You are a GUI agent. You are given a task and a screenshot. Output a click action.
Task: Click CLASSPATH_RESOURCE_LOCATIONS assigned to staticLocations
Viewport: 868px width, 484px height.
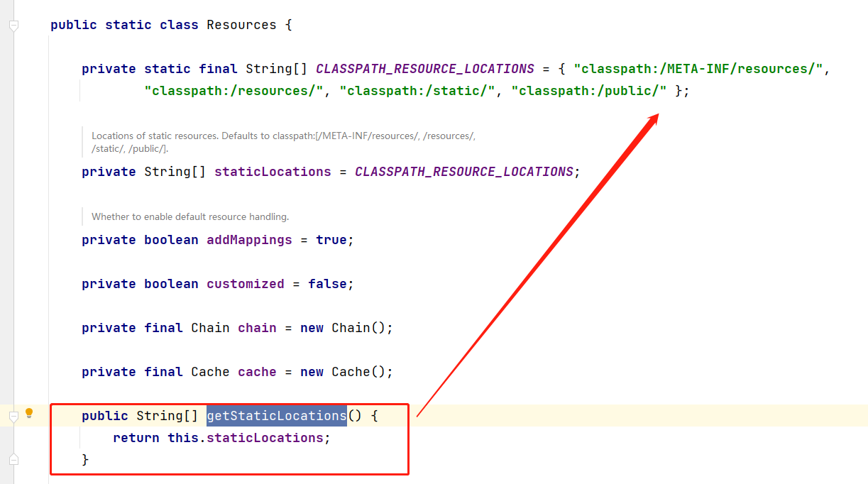click(464, 172)
